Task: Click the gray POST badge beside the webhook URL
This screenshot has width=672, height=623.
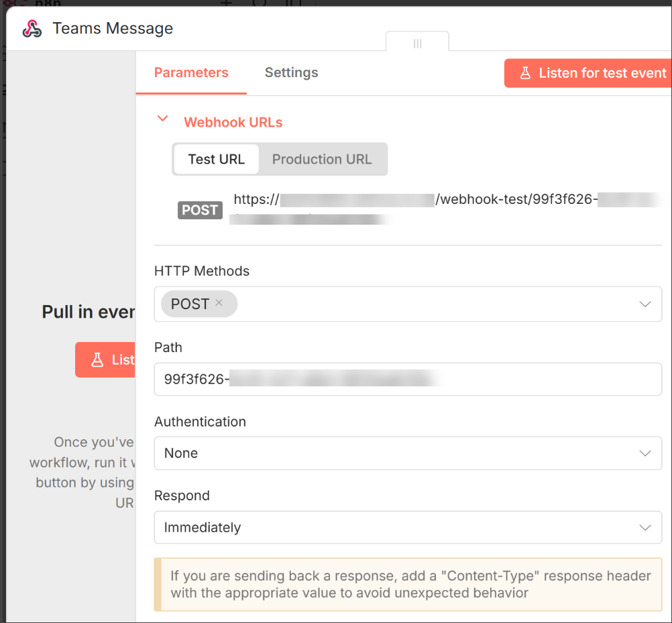Action: tap(200, 210)
